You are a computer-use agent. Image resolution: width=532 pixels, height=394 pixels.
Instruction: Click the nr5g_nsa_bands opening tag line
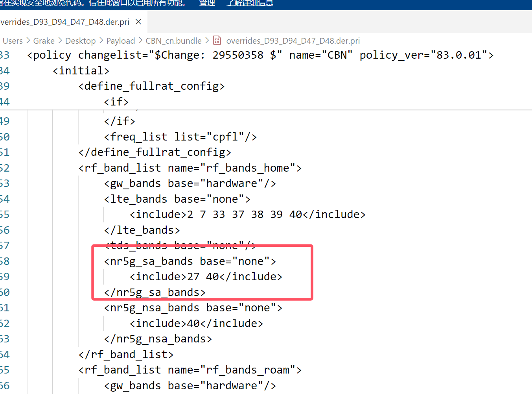pos(193,308)
